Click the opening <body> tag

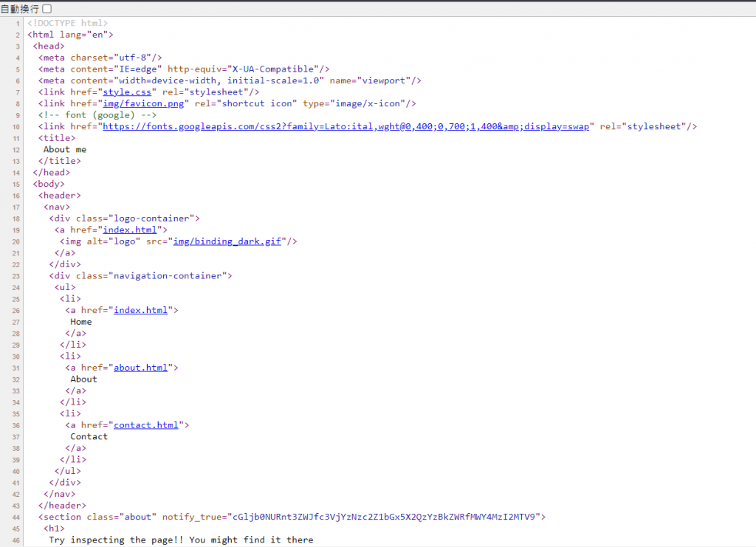49,184
